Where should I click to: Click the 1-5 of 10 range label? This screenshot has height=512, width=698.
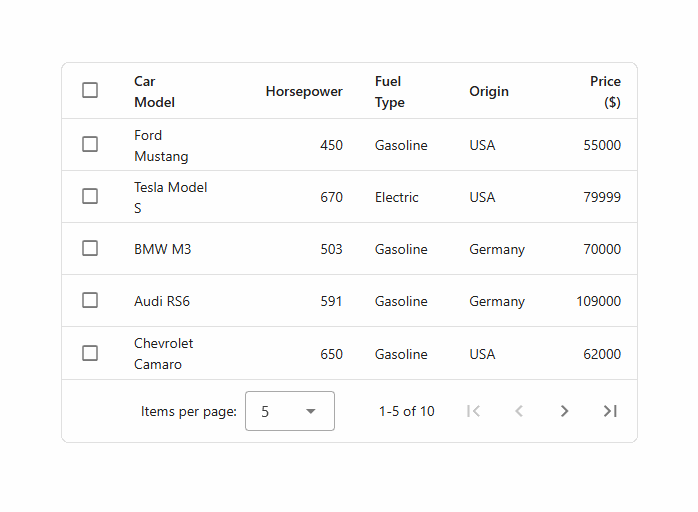[x=407, y=411]
